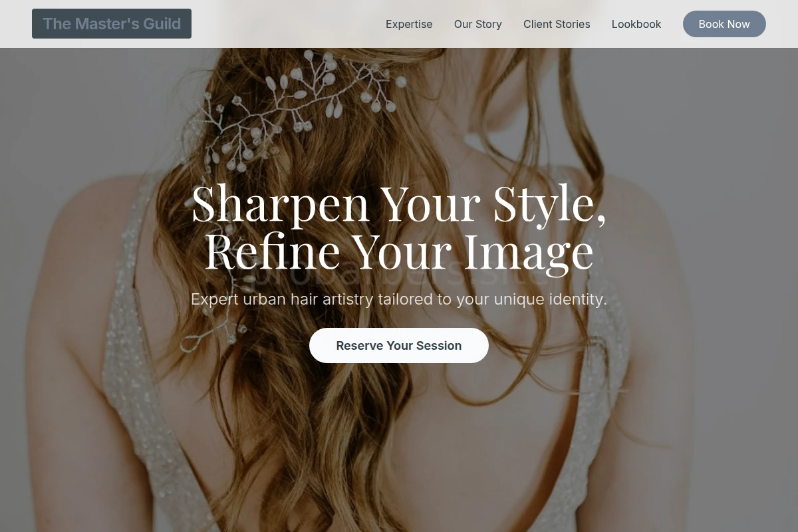This screenshot has width=798, height=532.
Task: Open the Expertise navigation link
Action: coord(409,24)
